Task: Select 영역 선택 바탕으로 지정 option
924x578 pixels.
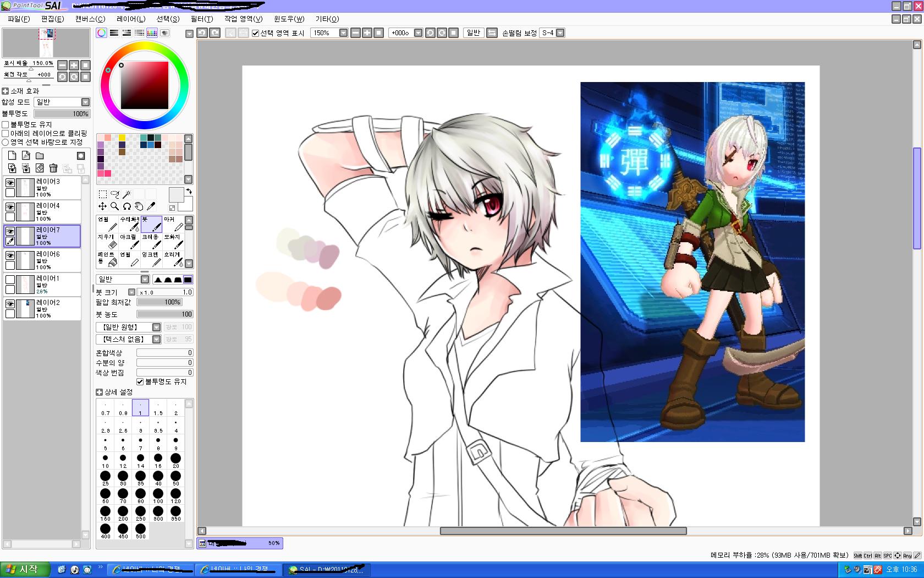Action: 5,142
